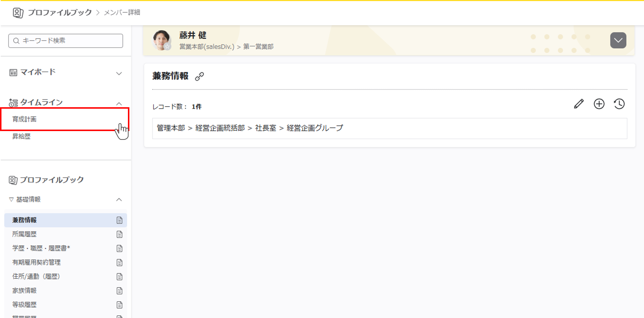Click document icon next to 家族情報
Image resolution: width=644 pixels, height=318 pixels.
pos(120,291)
